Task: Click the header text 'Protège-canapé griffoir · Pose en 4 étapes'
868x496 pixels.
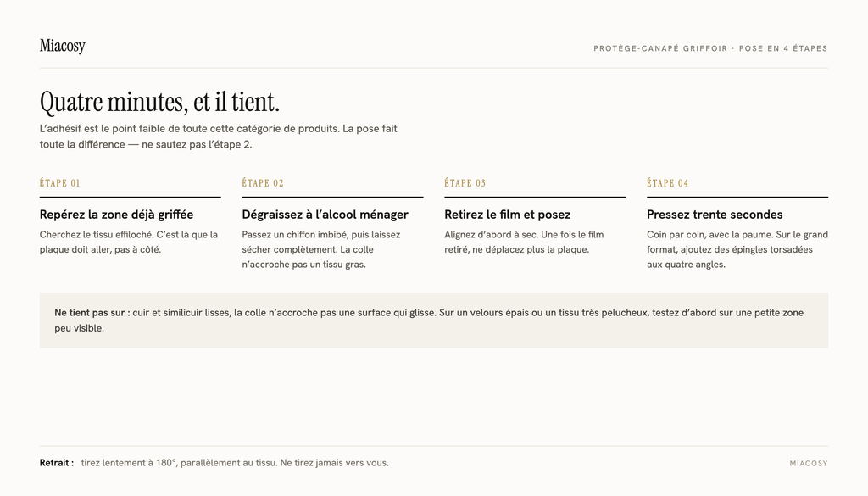Action: point(710,48)
